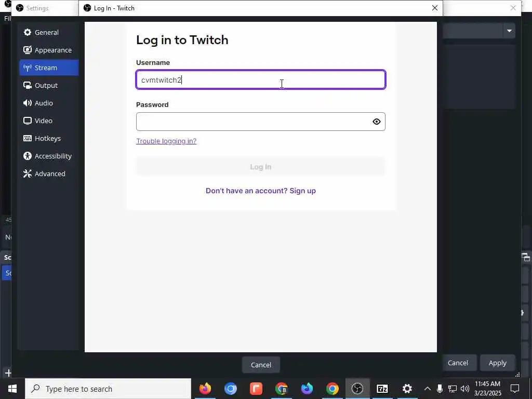The image size is (532, 399).
Task: Close the Settings window
Action: click(513, 8)
